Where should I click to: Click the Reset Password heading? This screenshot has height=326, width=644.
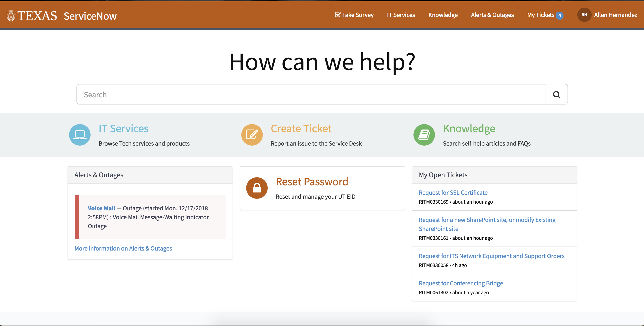(311, 182)
